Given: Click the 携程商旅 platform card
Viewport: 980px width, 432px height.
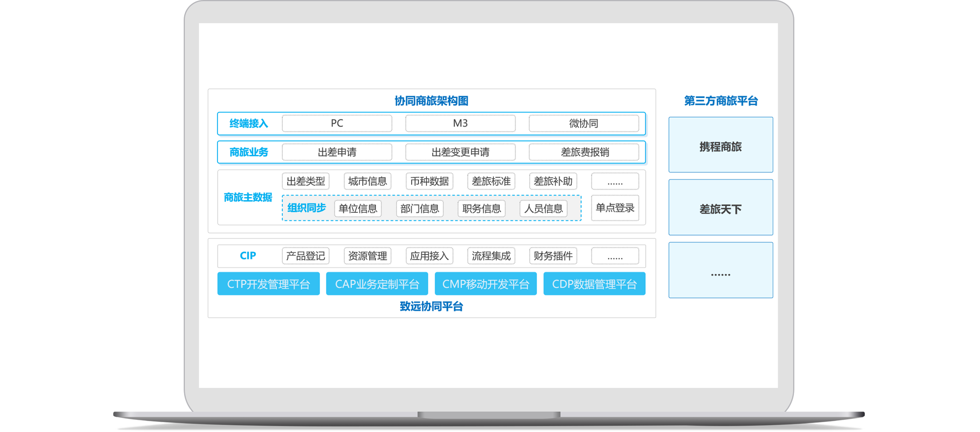Looking at the screenshot, I should pos(721,145).
